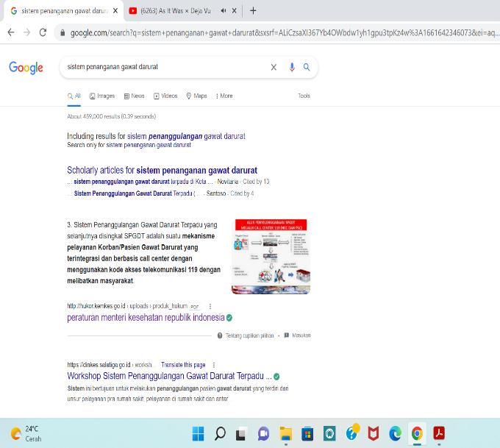Open the Get Help question mark app
Image resolution: width=500 pixels, height=448 pixels.
(x=352, y=433)
